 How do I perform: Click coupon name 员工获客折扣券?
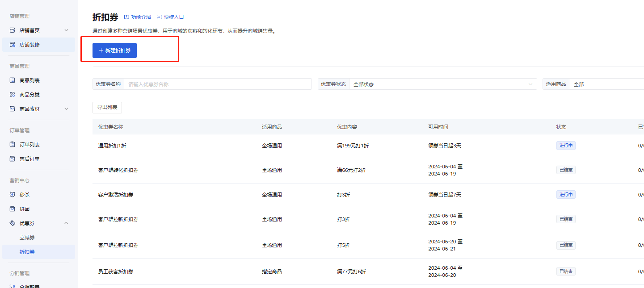point(116,271)
